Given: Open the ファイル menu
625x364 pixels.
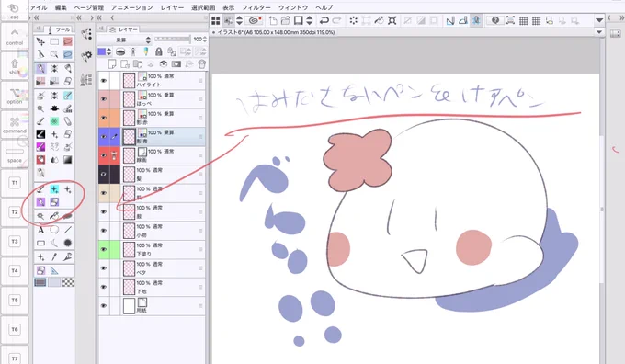Looking at the screenshot, I should pos(39,7).
